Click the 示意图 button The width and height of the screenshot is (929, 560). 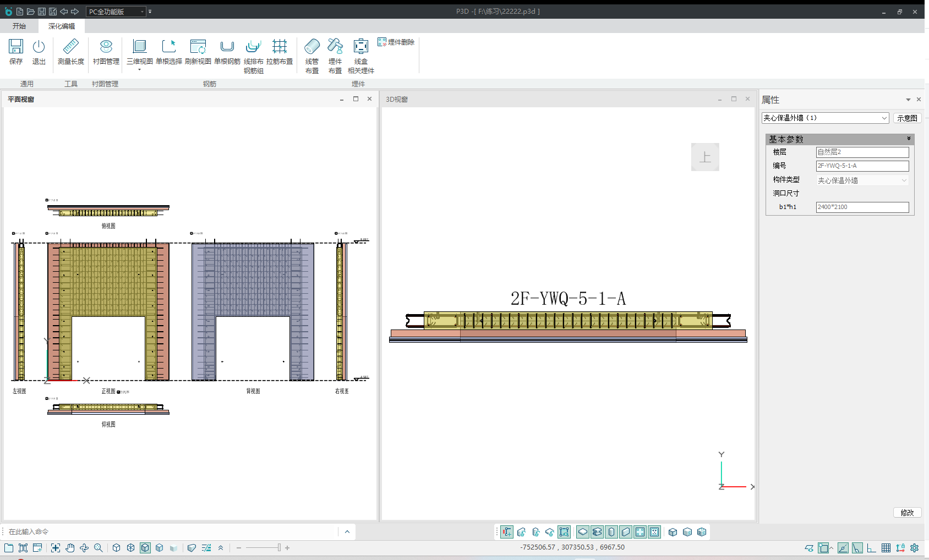[906, 118]
